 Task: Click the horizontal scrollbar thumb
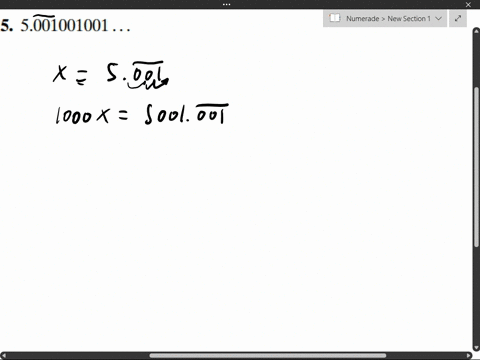pos(268,356)
